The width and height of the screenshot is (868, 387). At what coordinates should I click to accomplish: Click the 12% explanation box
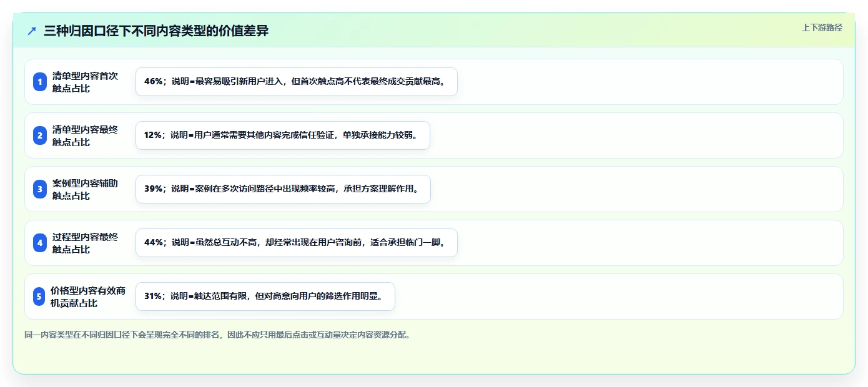[283, 135]
